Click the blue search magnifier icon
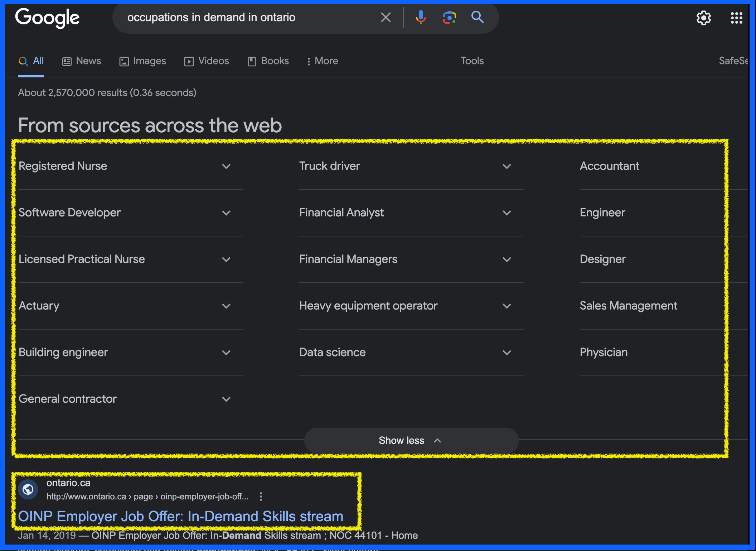Screen dimensions: 756x551 pyautogui.click(x=477, y=17)
